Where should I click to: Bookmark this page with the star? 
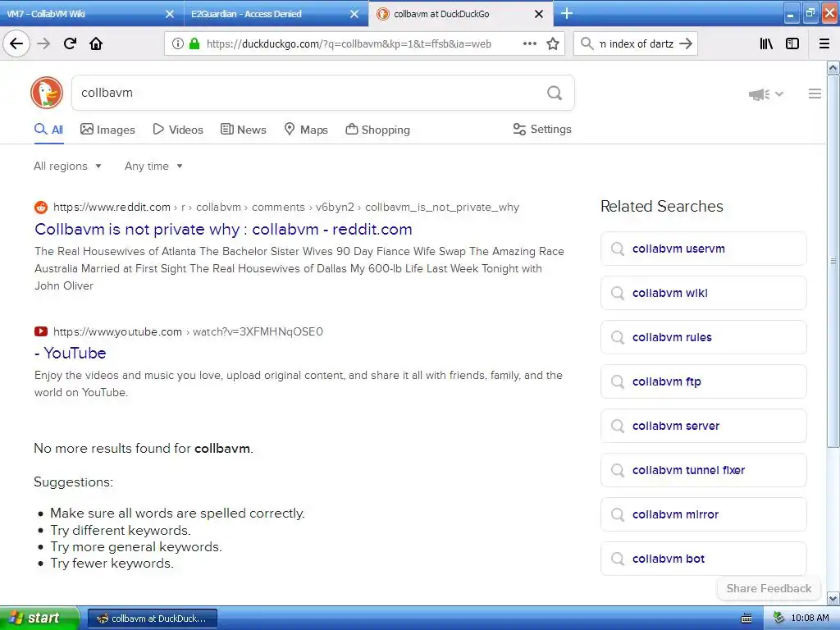553,43
